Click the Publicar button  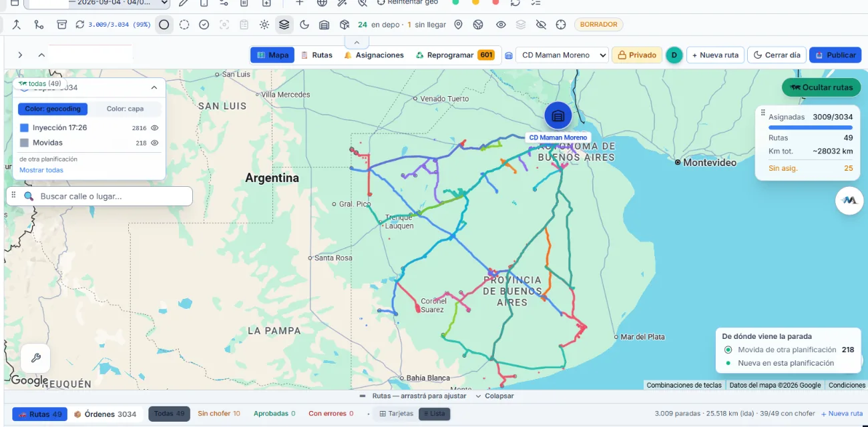(835, 55)
